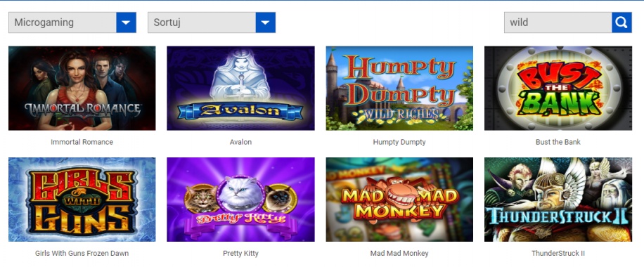
Task: Focus the search field containing 'wild'
Action: click(x=558, y=22)
